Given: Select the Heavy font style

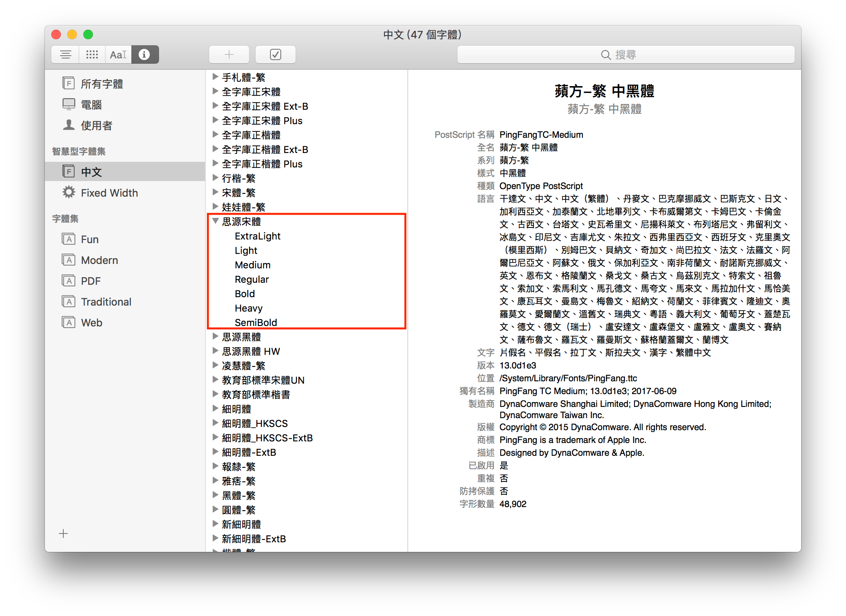Looking at the screenshot, I should coord(249,308).
